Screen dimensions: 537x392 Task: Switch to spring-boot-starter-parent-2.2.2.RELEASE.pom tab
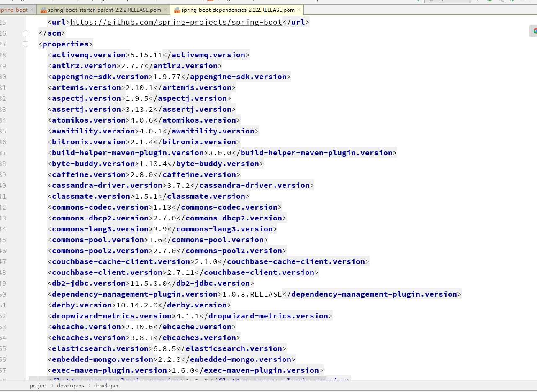pyautogui.click(x=104, y=10)
